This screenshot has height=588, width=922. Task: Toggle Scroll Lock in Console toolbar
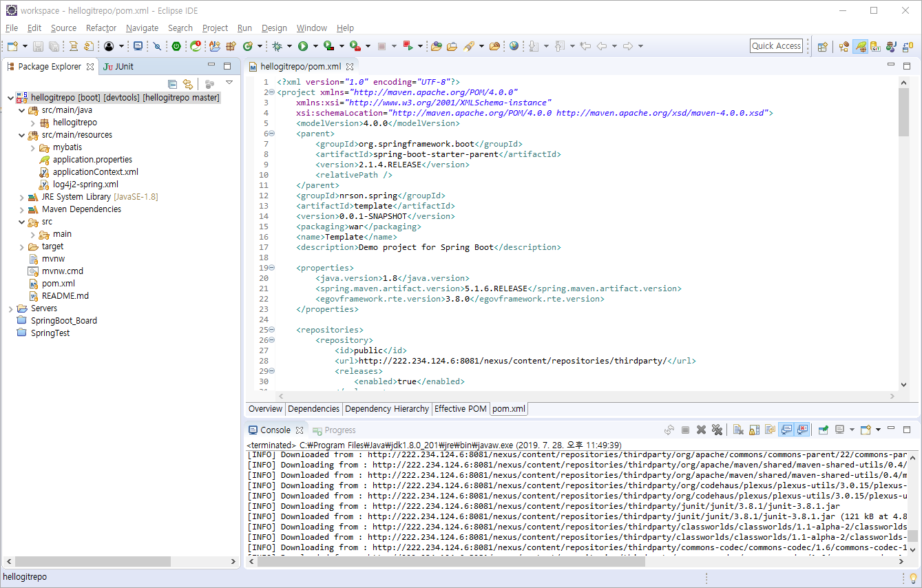point(754,430)
